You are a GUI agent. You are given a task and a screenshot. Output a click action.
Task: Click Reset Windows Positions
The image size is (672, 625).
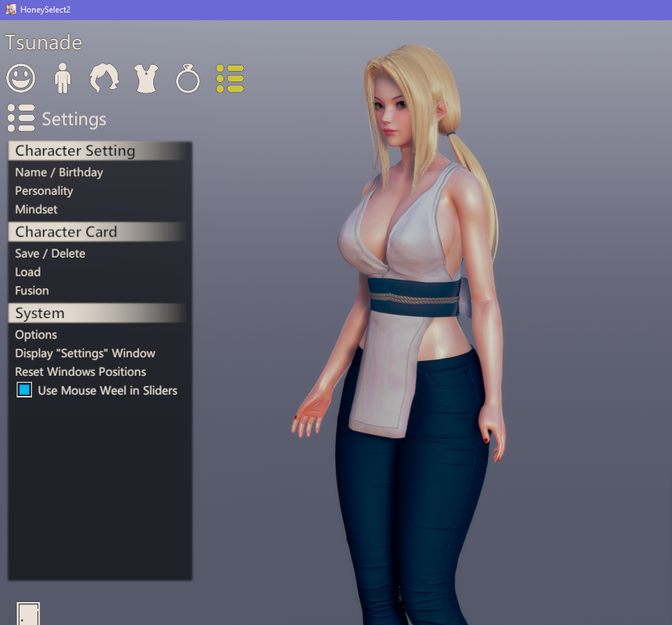click(81, 372)
